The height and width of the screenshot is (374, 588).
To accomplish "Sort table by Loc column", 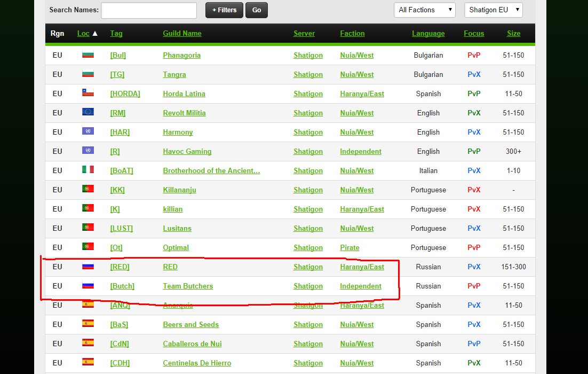I will [x=83, y=34].
